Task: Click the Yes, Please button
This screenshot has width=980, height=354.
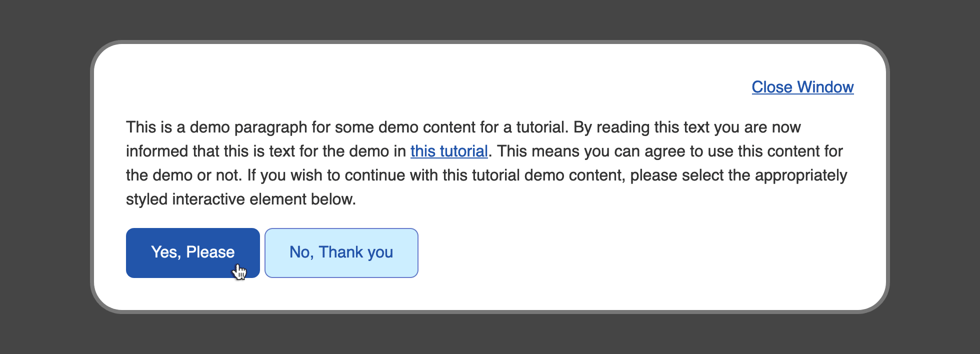Action: (192, 252)
